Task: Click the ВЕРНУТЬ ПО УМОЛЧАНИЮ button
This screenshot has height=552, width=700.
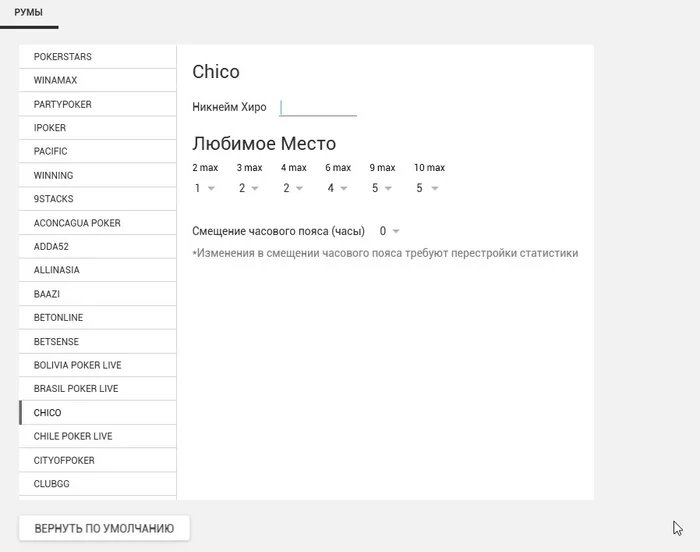Action: pyautogui.click(x=104, y=528)
